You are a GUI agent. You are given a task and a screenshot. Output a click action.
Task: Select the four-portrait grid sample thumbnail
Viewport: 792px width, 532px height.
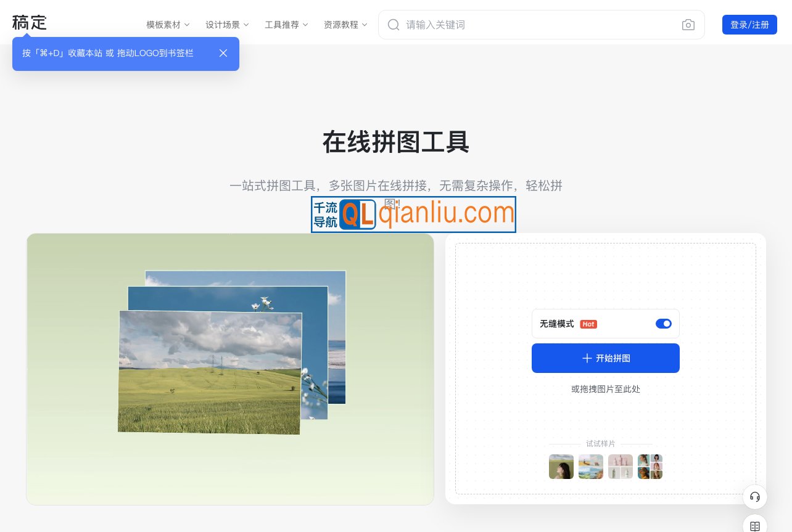click(650, 467)
